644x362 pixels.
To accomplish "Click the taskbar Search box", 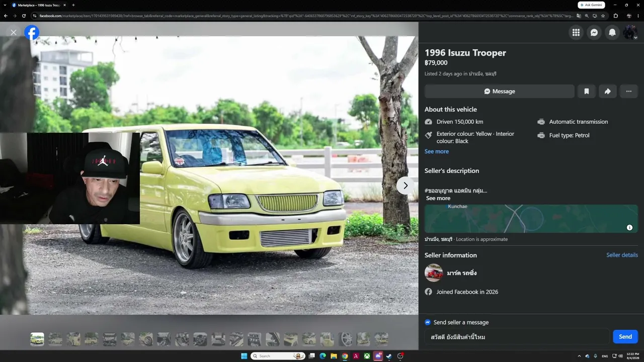I will [x=278, y=356].
